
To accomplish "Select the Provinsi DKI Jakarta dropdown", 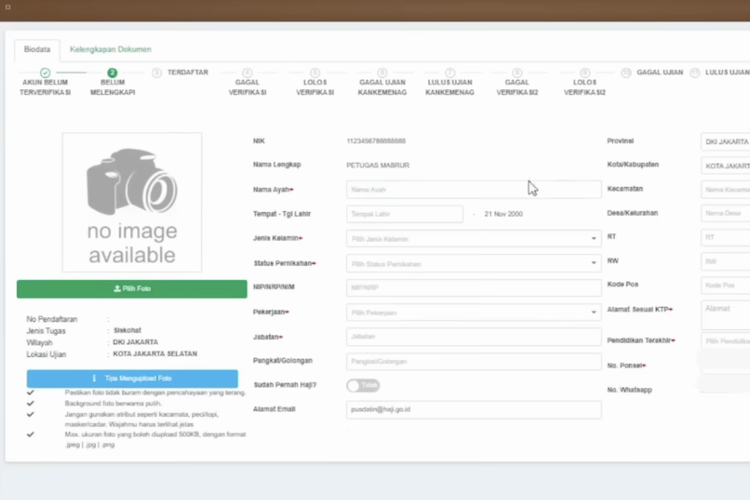I will [x=726, y=142].
